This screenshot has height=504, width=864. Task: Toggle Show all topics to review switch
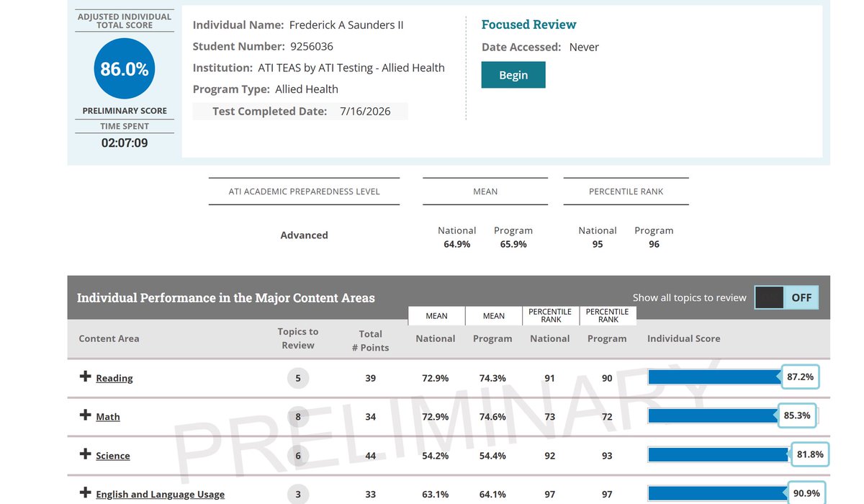[786, 297]
